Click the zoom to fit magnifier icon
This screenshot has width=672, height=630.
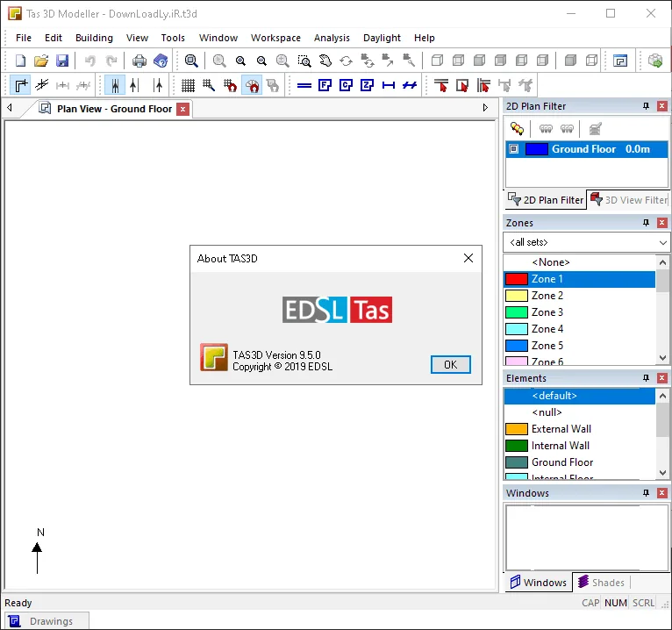click(191, 61)
